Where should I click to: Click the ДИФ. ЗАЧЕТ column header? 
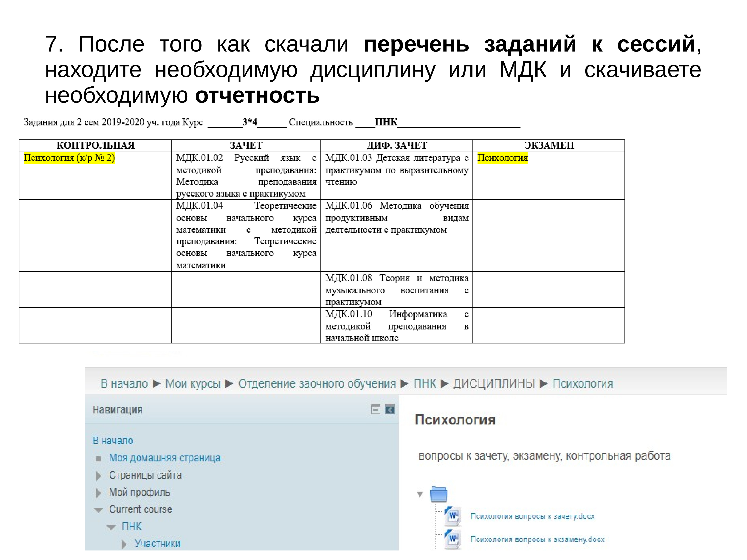[397, 145]
